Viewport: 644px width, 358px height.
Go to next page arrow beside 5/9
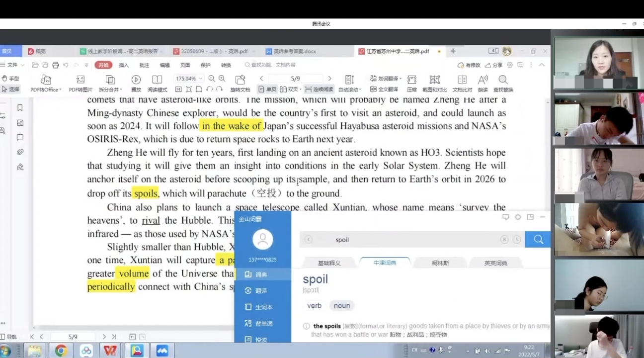point(329,79)
